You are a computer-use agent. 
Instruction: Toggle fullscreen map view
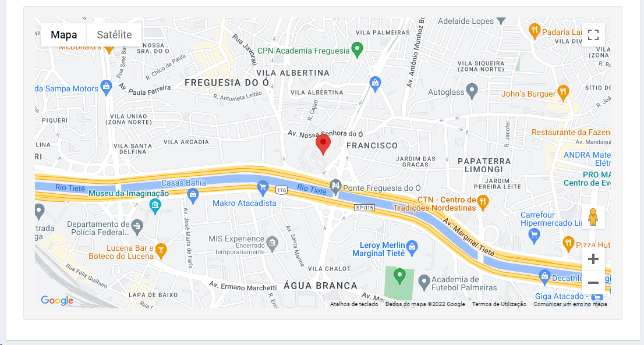[x=593, y=35]
